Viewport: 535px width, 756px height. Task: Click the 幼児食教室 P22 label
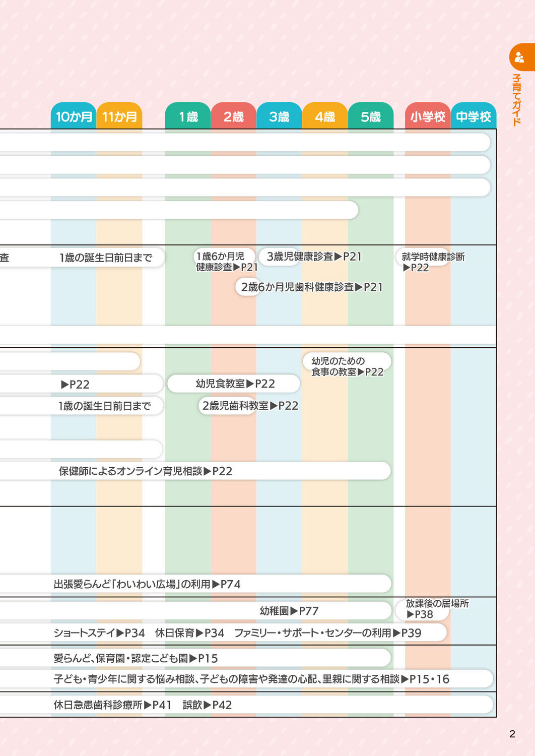click(x=235, y=384)
